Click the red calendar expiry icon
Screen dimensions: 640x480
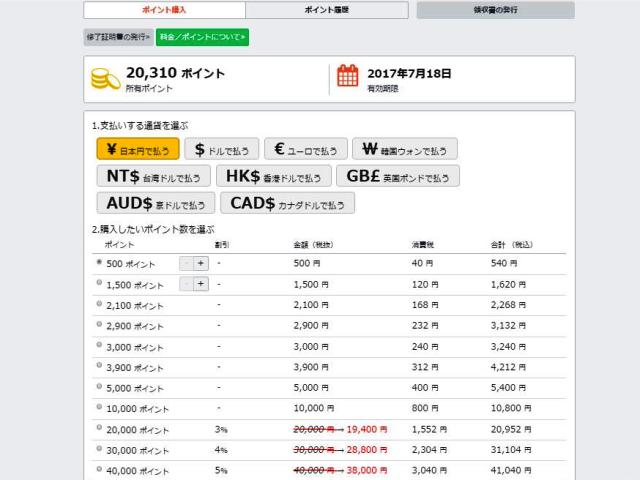pyautogui.click(x=348, y=76)
